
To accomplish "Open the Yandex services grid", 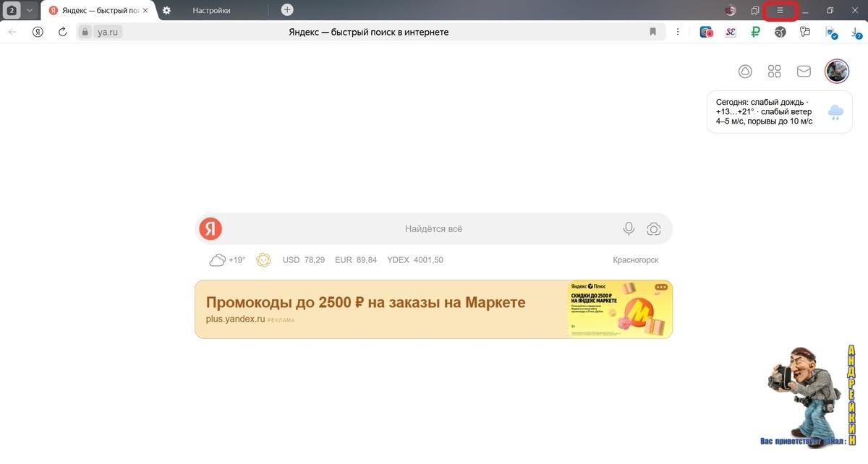I will tap(775, 71).
